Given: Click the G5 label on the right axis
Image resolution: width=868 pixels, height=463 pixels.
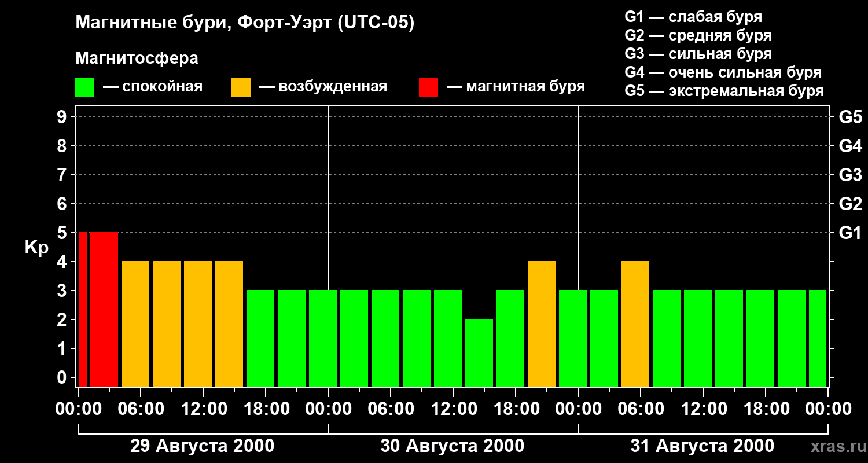Looking at the screenshot, I should click(850, 117).
